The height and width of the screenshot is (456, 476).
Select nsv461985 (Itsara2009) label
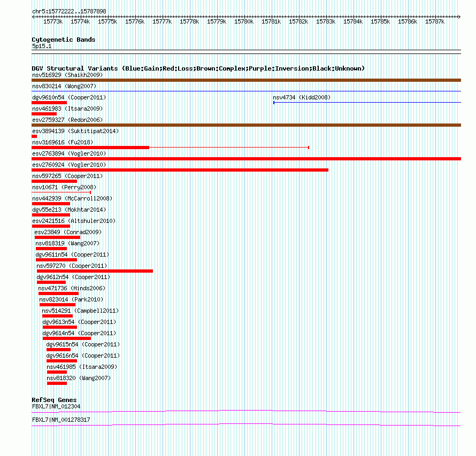(x=82, y=367)
